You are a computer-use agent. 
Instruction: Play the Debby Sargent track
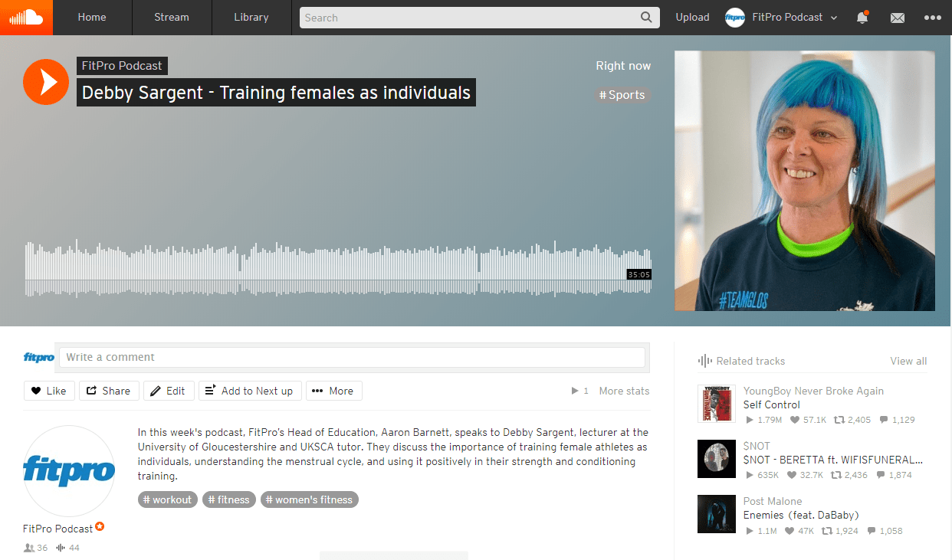coord(47,81)
